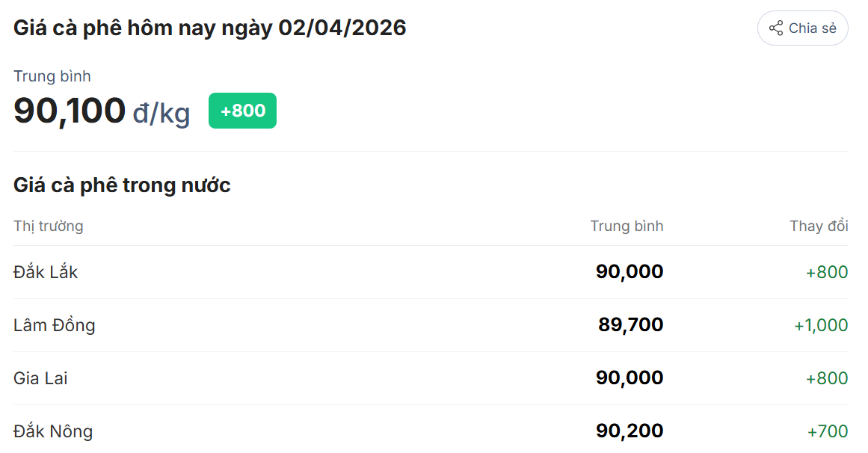Click the Giá cà phê hôm nay heading
Viewport: 868px width, 453px height.
click(210, 28)
